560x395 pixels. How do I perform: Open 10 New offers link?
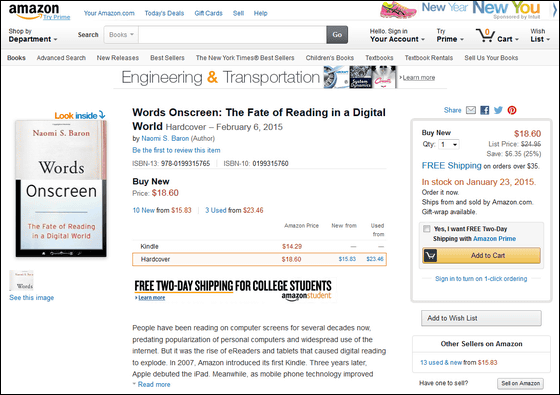(x=144, y=210)
